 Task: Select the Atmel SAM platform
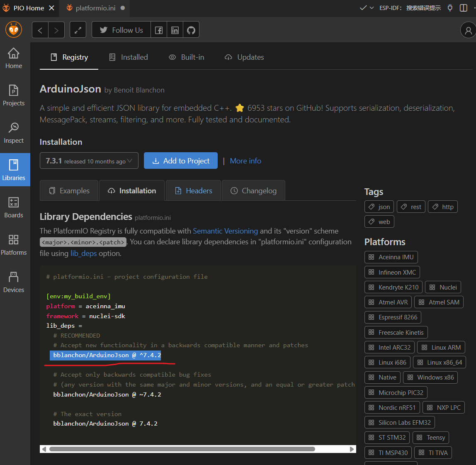coord(439,302)
